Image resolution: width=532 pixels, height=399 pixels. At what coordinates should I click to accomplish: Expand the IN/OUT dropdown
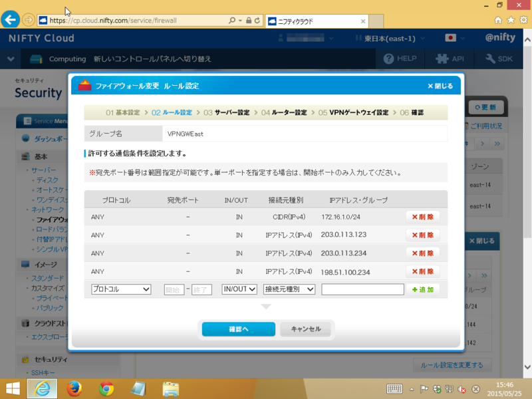pos(239,289)
